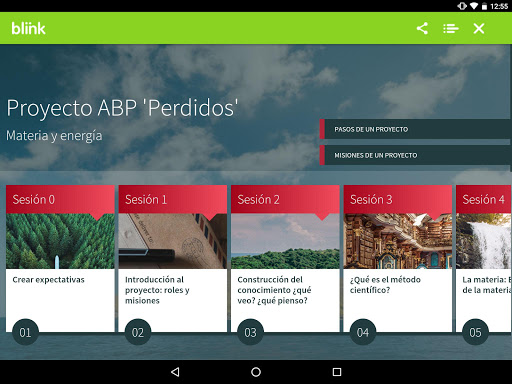
Task: Select the Sesión 3 card header
Action: [398, 199]
